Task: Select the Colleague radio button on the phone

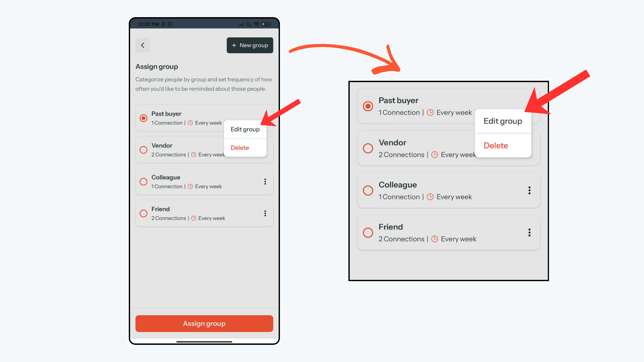Action: pyautogui.click(x=143, y=182)
